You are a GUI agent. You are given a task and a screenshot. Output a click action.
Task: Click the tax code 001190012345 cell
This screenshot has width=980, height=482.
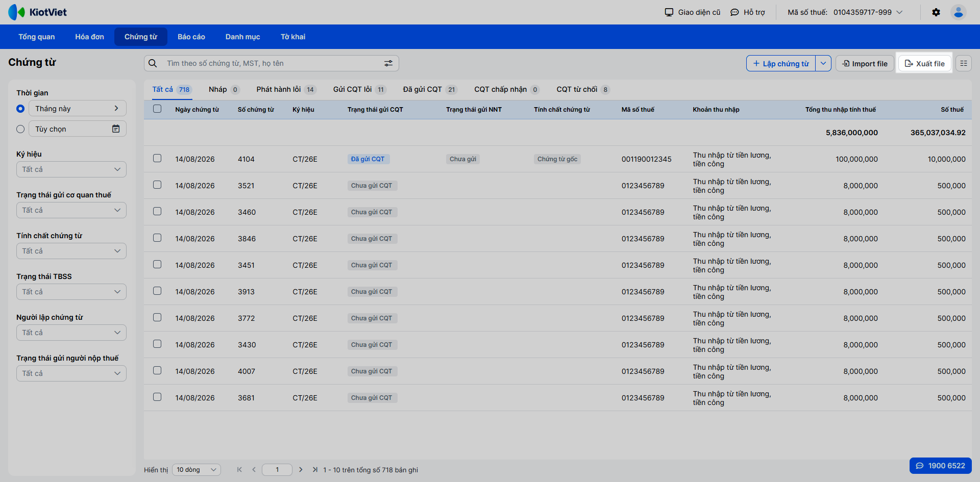click(647, 159)
